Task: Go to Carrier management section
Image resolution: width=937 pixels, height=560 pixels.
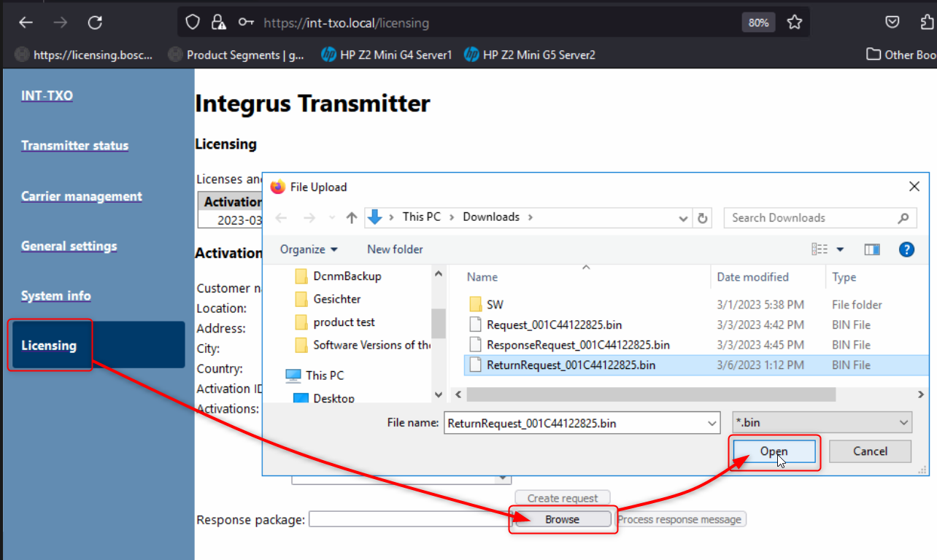Action: coord(81,196)
